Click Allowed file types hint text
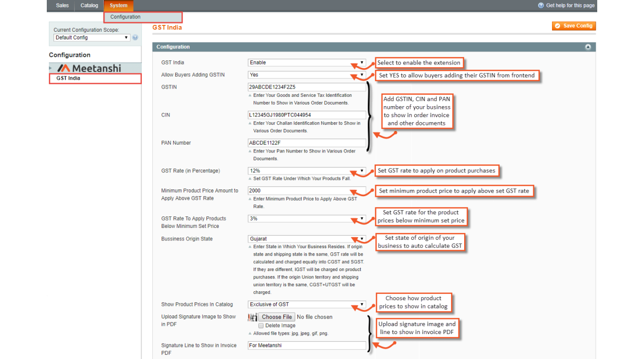644x359 pixels. point(291,334)
